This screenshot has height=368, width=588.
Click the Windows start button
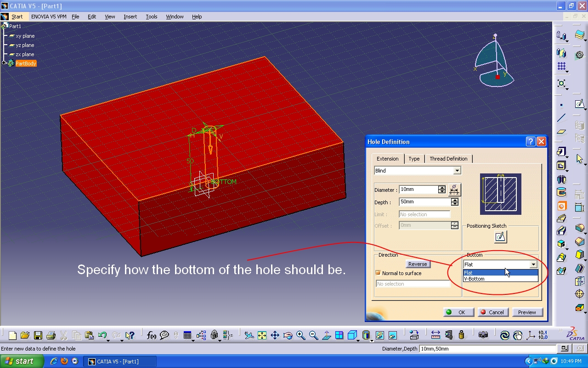click(22, 361)
